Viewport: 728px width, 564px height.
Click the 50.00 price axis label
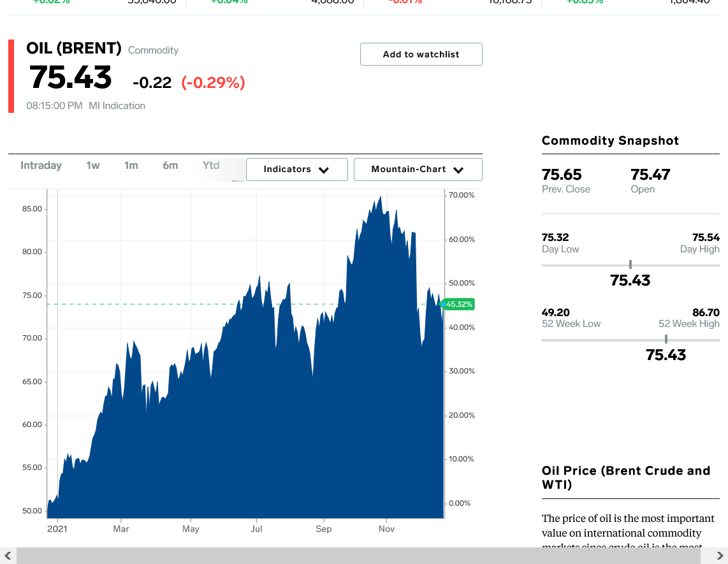pos(32,511)
